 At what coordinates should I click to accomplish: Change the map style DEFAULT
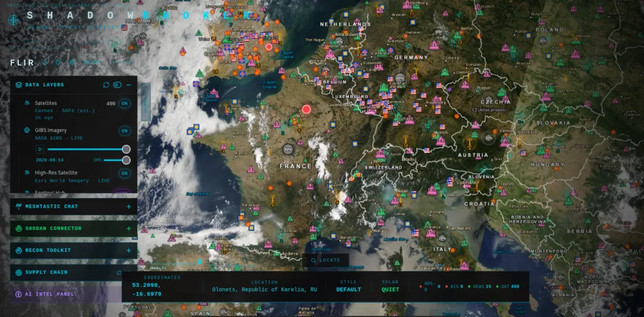[x=348, y=289]
